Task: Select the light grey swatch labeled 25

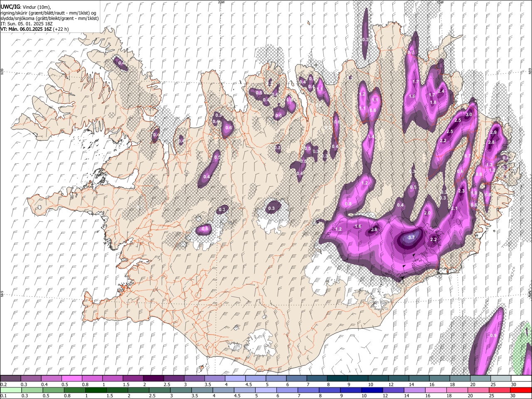Action: pos(501,379)
